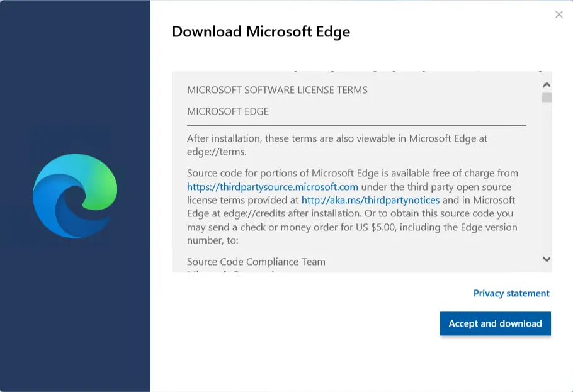Open the Privacy statement
The image size is (573, 392).
pos(511,293)
